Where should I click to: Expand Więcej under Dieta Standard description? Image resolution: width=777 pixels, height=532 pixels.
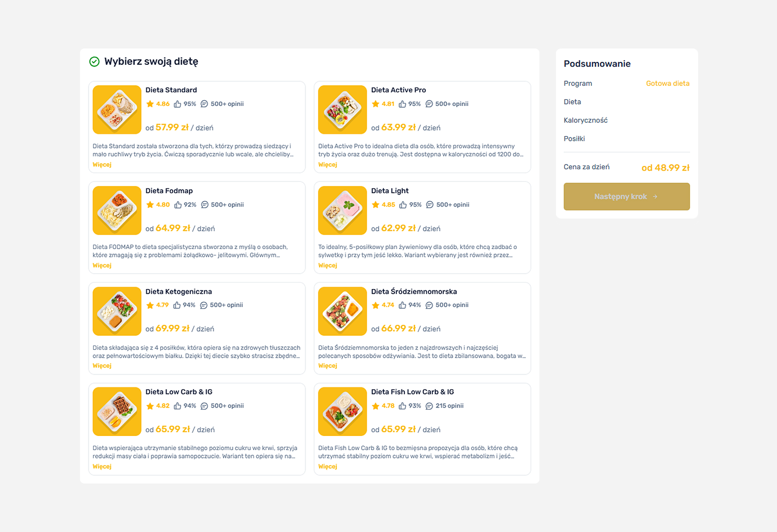(102, 165)
